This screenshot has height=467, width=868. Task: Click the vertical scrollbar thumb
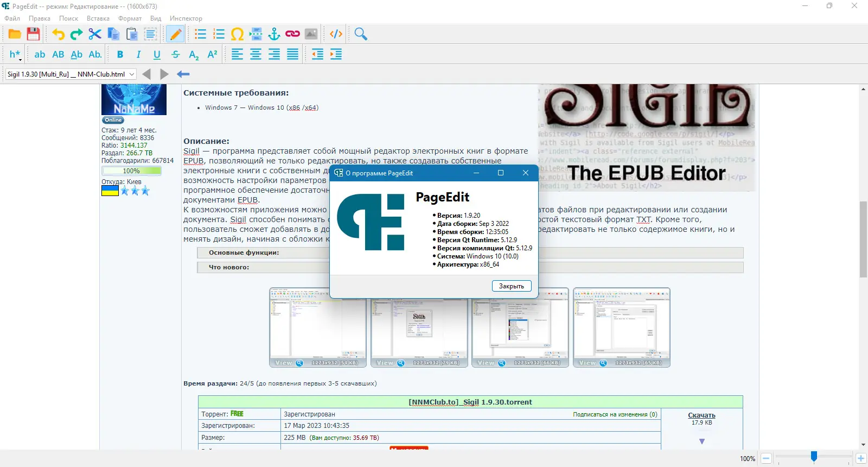click(x=863, y=239)
